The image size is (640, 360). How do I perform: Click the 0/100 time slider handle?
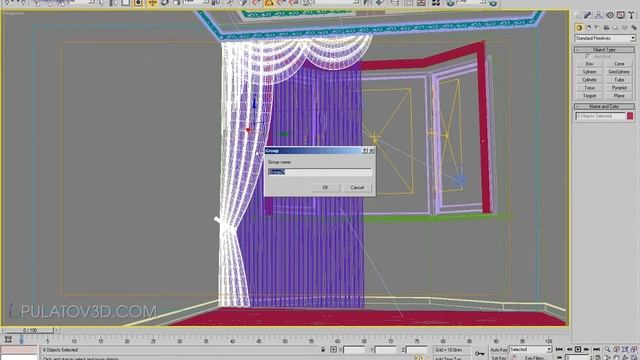click(29, 330)
